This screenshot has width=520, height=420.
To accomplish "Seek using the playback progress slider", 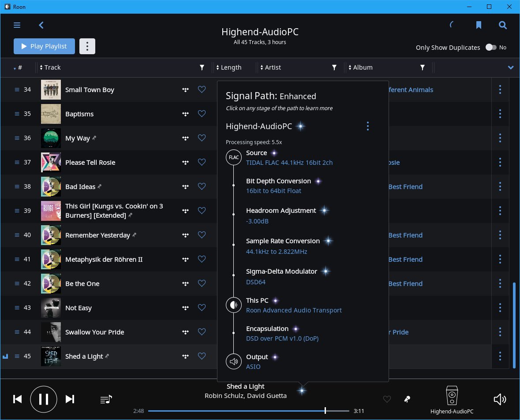I will pyautogui.click(x=325, y=410).
